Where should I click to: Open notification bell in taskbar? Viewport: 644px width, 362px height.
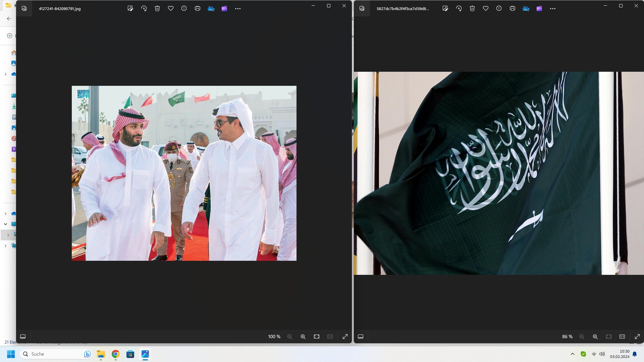pyautogui.click(x=635, y=354)
